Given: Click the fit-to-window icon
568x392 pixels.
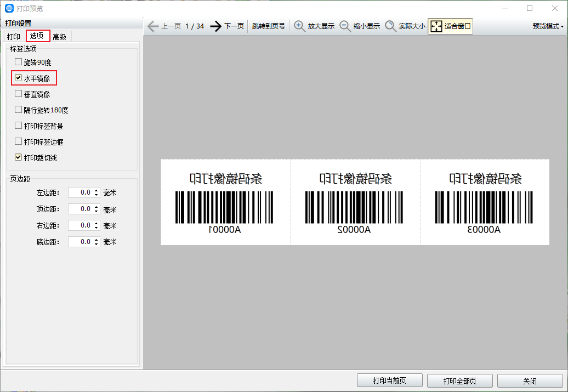Looking at the screenshot, I should click(x=436, y=26).
